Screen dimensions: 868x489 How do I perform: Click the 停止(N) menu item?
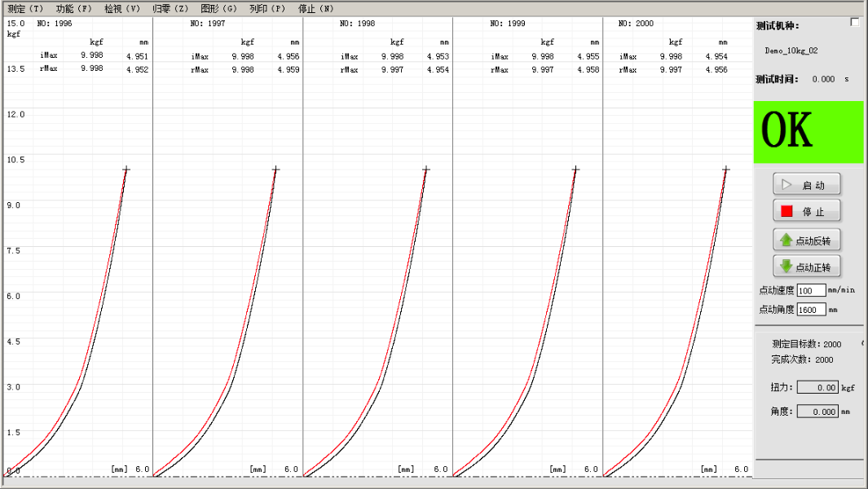point(315,8)
